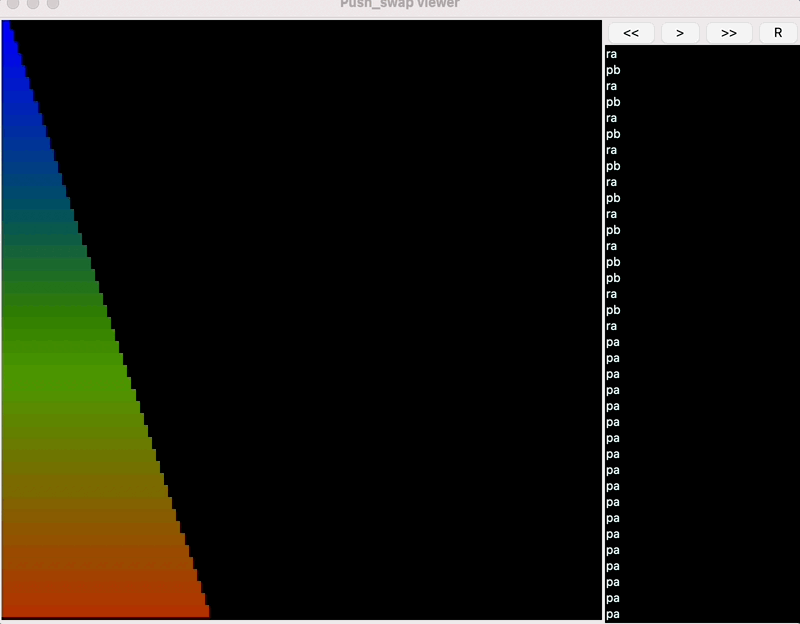Click the << step-back button
Image resolution: width=800 pixels, height=624 pixels.
(631, 33)
